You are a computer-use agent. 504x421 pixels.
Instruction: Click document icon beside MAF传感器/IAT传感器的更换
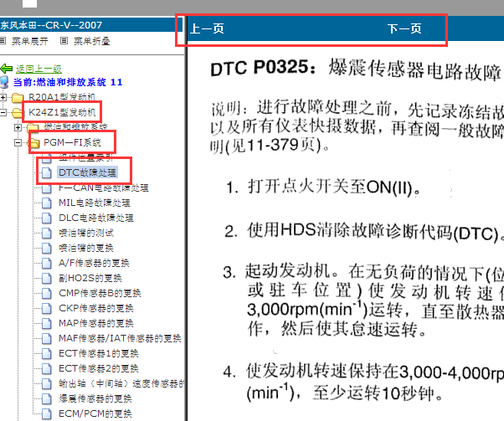[47, 339]
